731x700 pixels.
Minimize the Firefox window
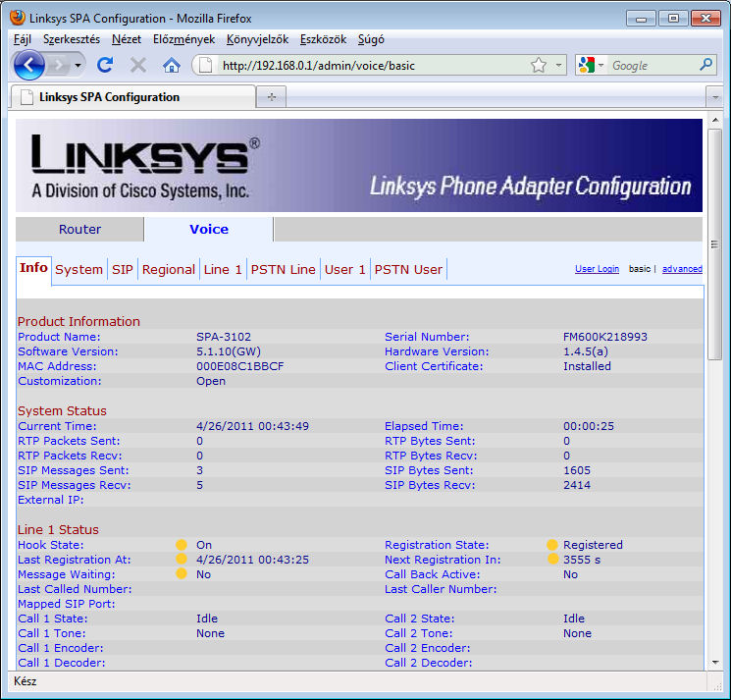coord(641,19)
